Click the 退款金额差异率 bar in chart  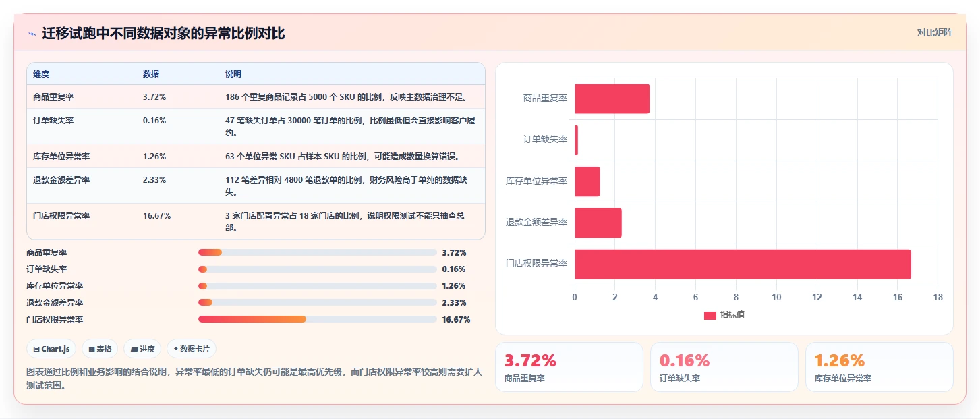tap(598, 223)
